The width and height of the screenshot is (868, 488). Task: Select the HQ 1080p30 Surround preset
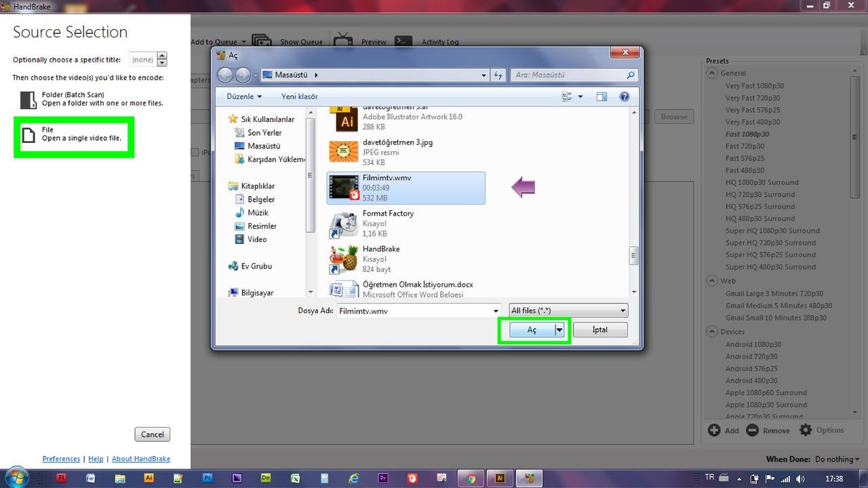tap(762, 182)
